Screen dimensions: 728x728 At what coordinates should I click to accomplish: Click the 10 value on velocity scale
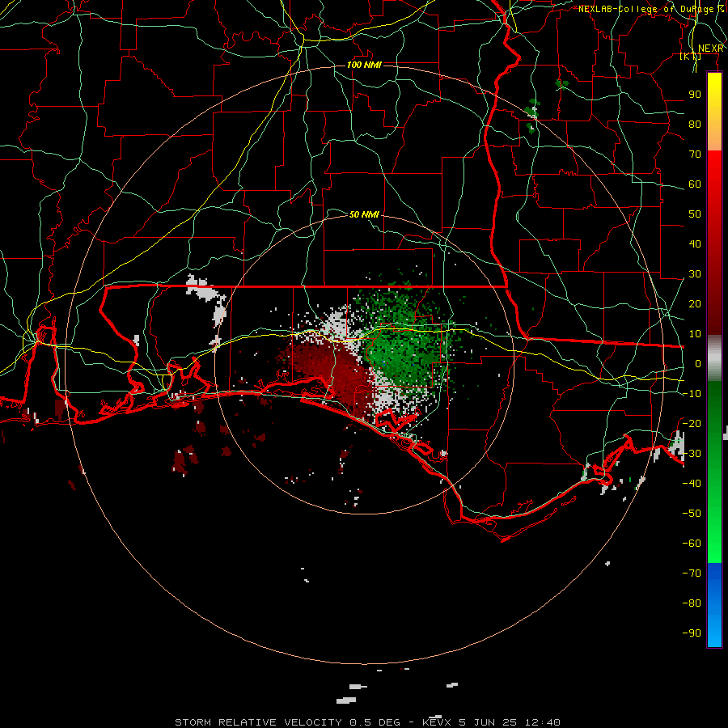(x=695, y=334)
